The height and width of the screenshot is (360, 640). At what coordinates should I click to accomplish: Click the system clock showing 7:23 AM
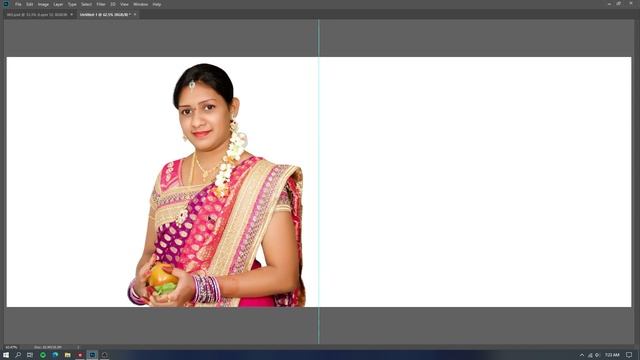coord(612,355)
